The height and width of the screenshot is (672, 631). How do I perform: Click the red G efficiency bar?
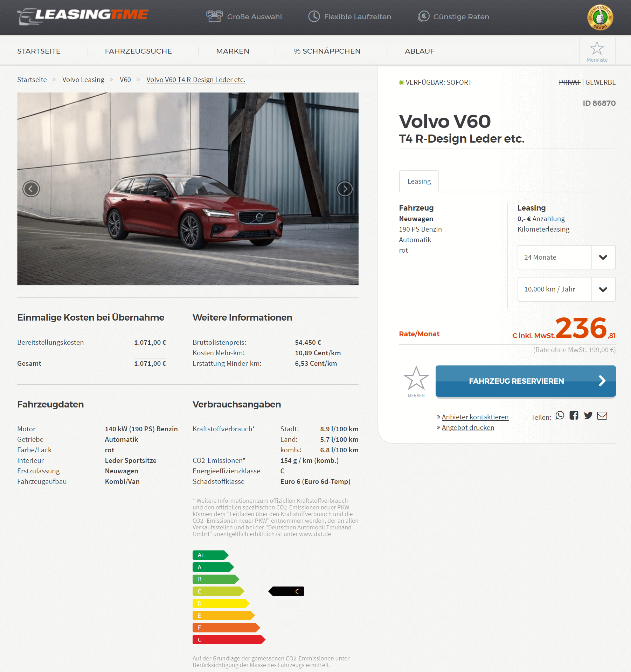[x=229, y=640]
